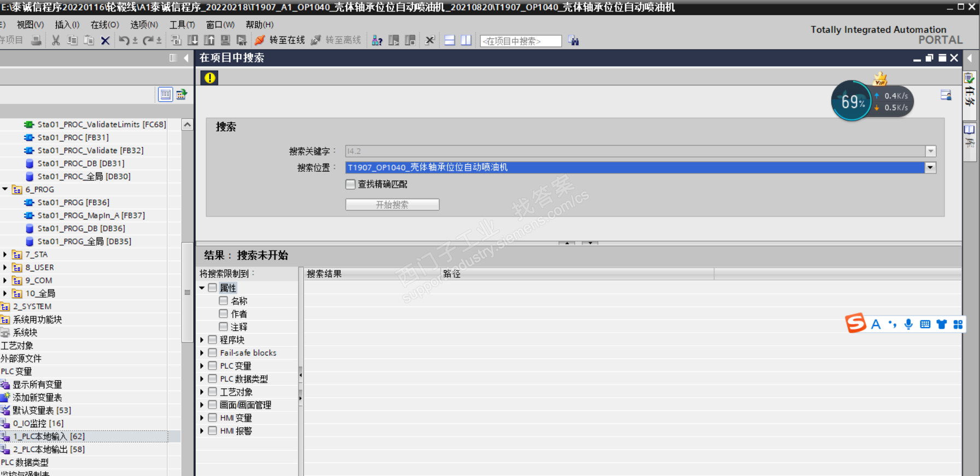The width and height of the screenshot is (980, 476).
Task: Click the project tree scrollbar up arrow
Action: [187, 125]
